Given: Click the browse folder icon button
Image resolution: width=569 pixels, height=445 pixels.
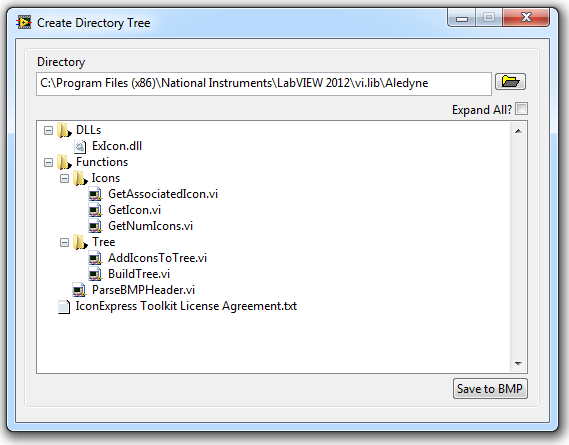Looking at the screenshot, I should click(510, 82).
